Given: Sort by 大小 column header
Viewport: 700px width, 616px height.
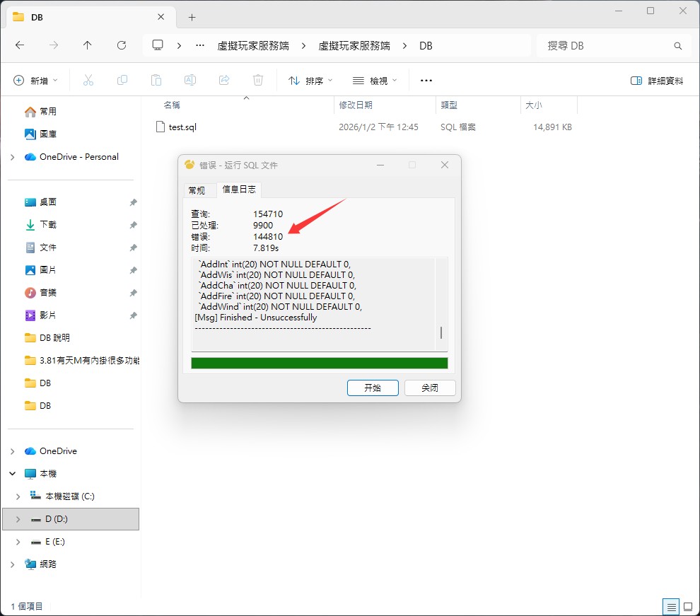Looking at the screenshot, I should pyautogui.click(x=534, y=105).
